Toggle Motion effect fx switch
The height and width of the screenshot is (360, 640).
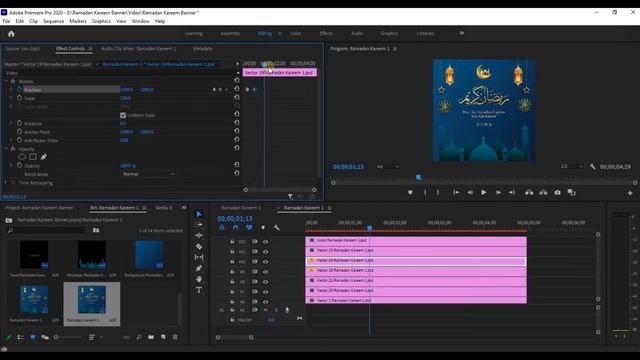coord(13,81)
